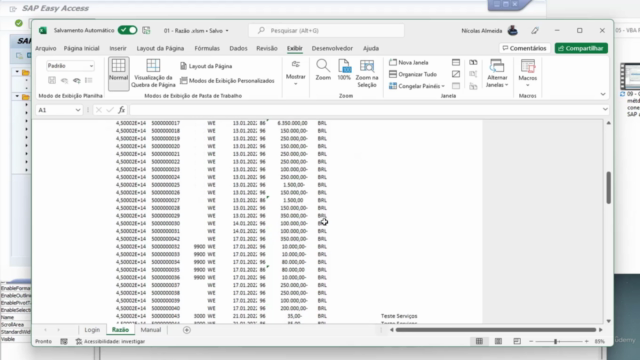Screen dimensions: 640x360
Task: Open Alternar Janelas dropdown
Action: tap(497, 73)
